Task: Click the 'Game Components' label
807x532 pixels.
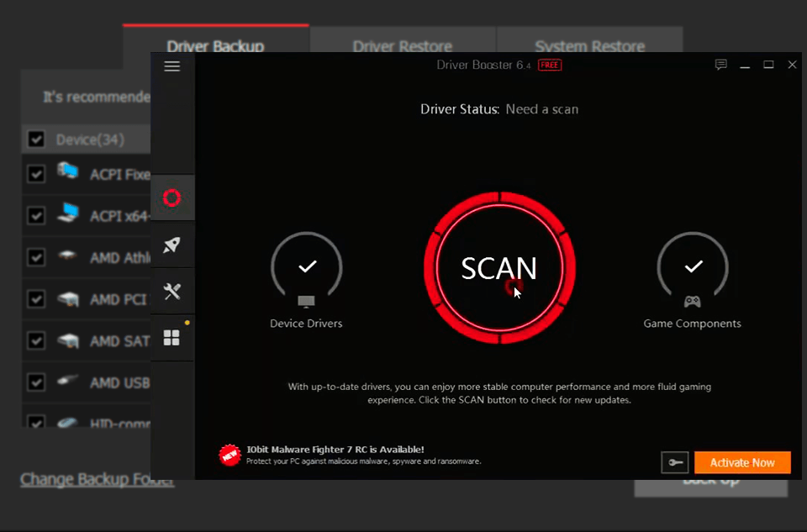Action: [x=692, y=323]
